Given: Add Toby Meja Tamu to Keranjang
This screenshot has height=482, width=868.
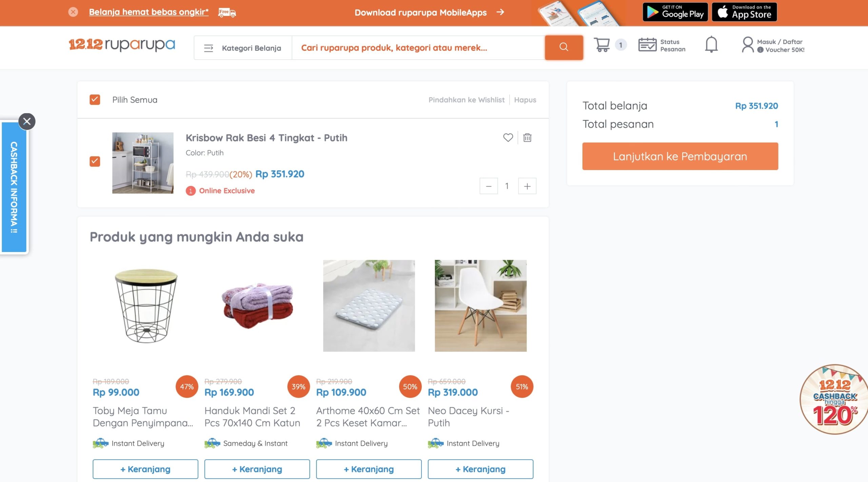Looking at the screenshot, I should (x=145, y=469).
